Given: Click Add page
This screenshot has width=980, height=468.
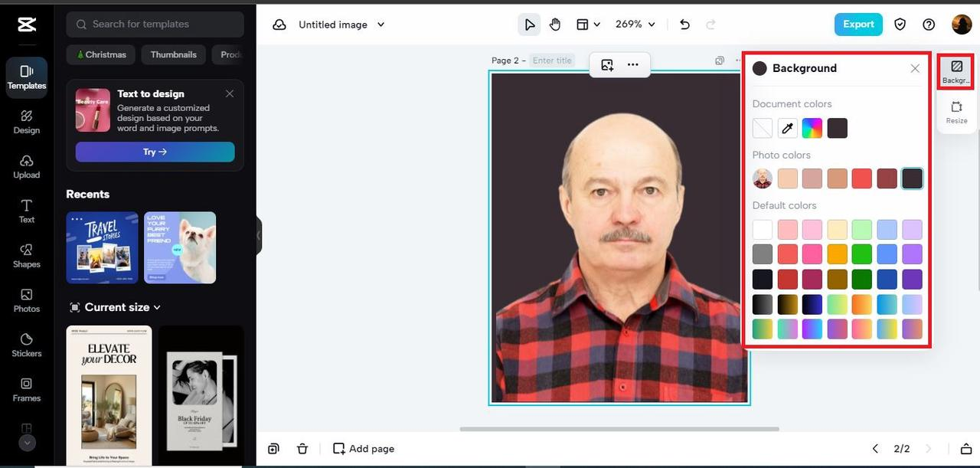Looking at the screenshot, I should click(x=364, y=449).
